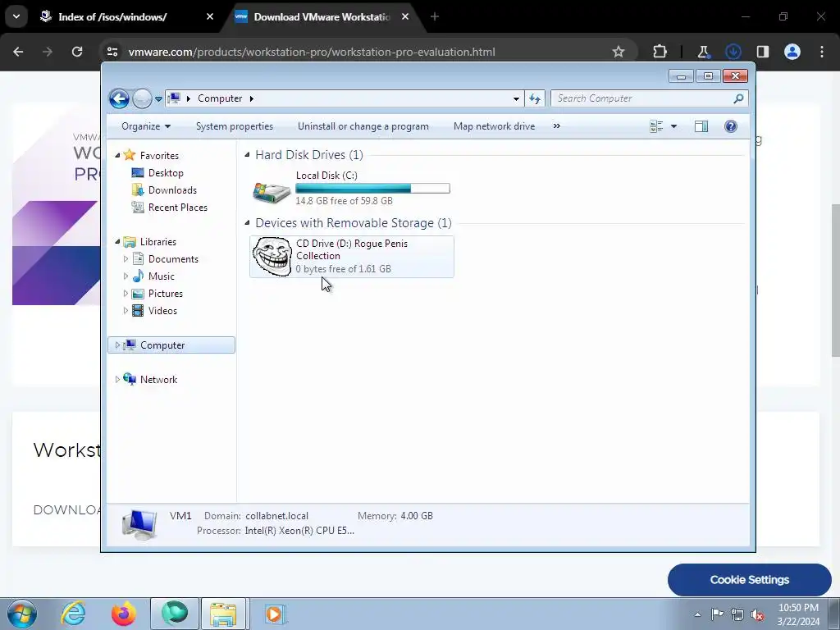The width and height of the screenshot is (840, 630).
Task: Show more toolbar commands chevron
Action: (557, 126)
